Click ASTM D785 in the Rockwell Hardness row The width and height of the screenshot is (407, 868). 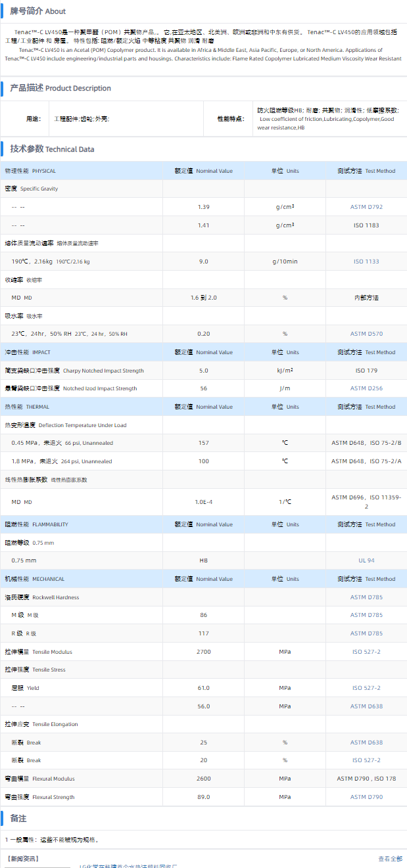(366, 597)
